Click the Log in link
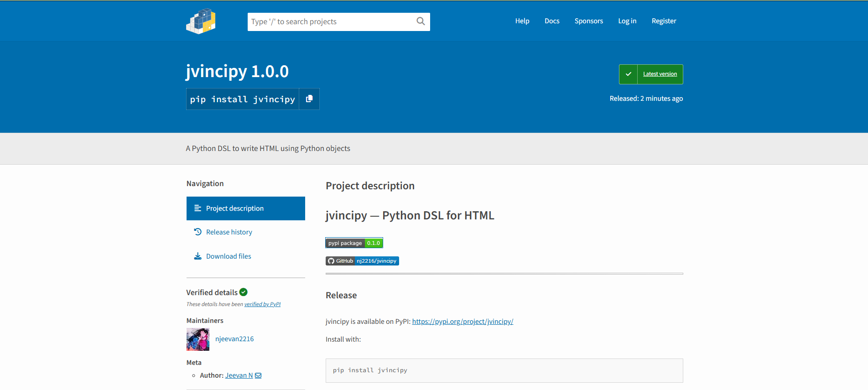The width and height of the screenshot is (868, 390). tap(627, 21)
